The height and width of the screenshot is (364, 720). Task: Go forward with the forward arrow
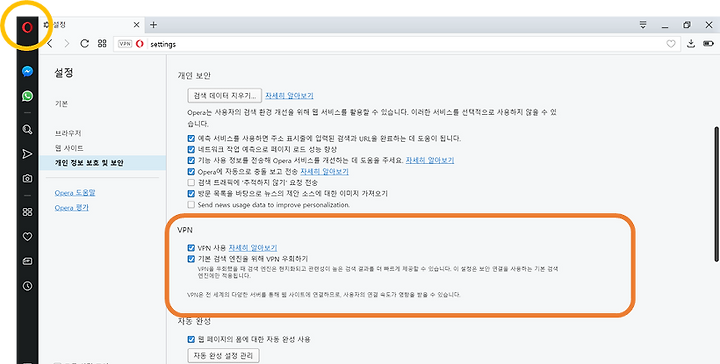tap(67, 44)
